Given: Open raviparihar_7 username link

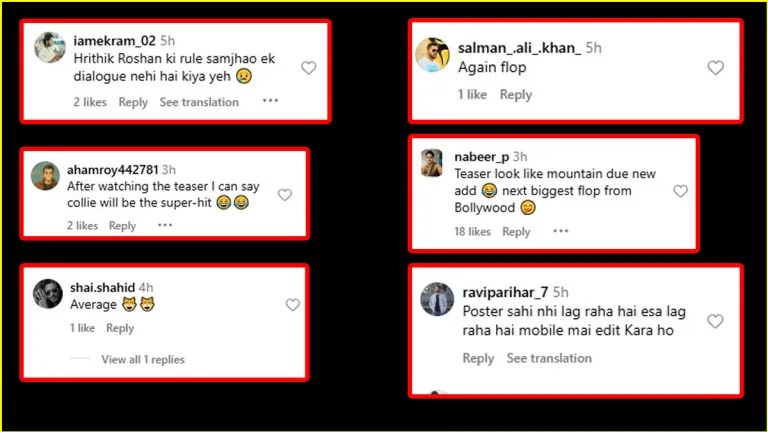Looking at the screenshot, I should pos(505,292).
